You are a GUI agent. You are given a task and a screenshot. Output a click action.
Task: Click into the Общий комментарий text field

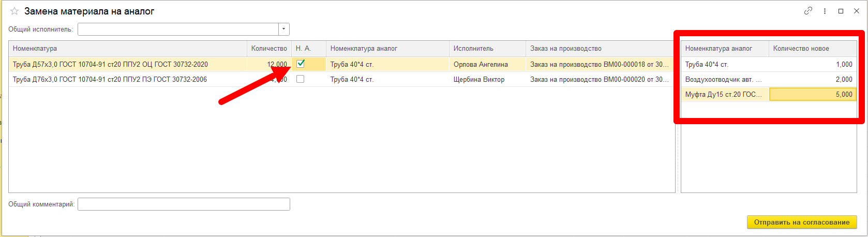(x=184, y=204)
